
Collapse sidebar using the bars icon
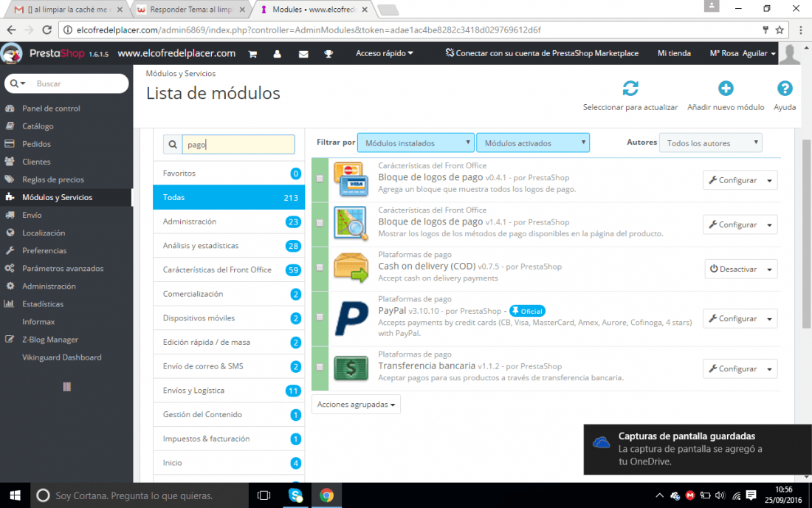point(66,387)
